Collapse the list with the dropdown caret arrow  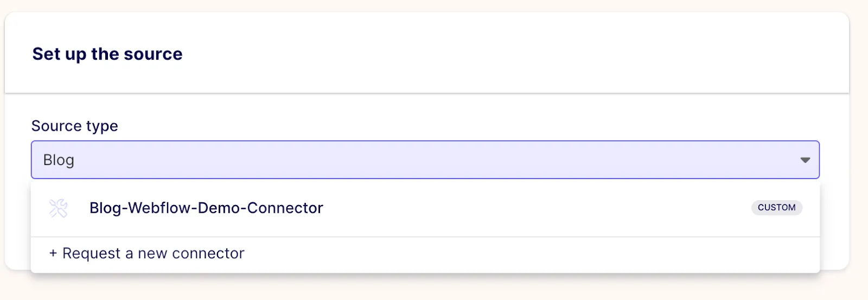click(x=805, y=160)
